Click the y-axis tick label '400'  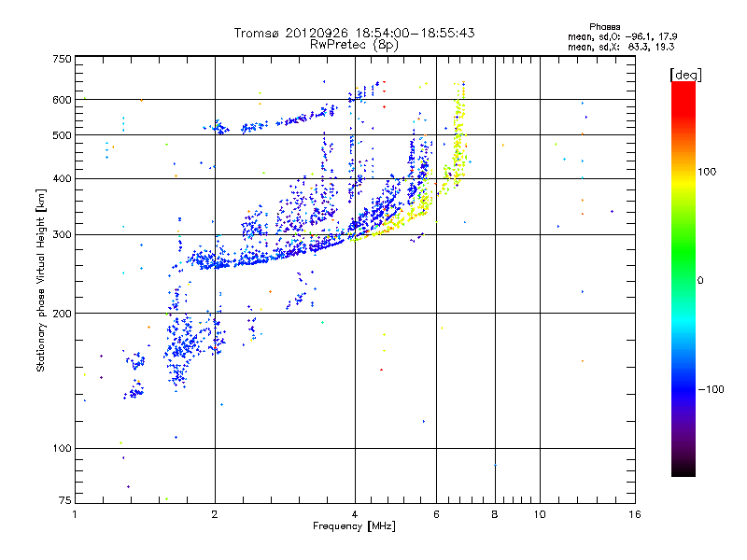pos(63,178)
